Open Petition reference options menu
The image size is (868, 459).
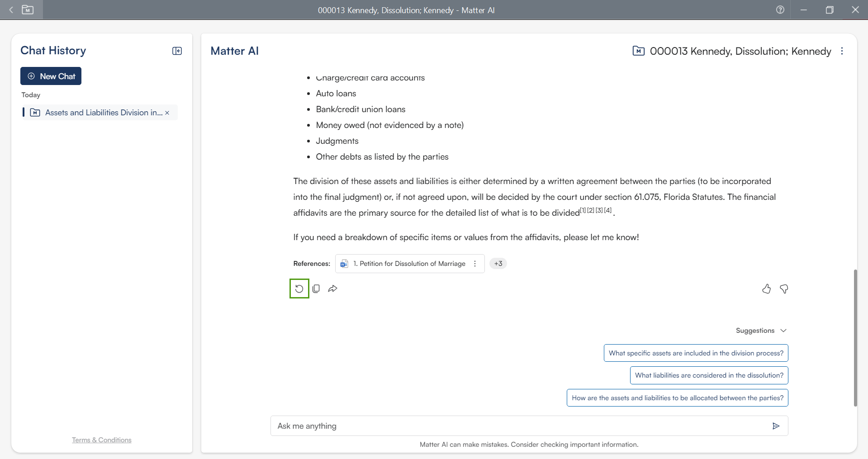pos(475,264)
